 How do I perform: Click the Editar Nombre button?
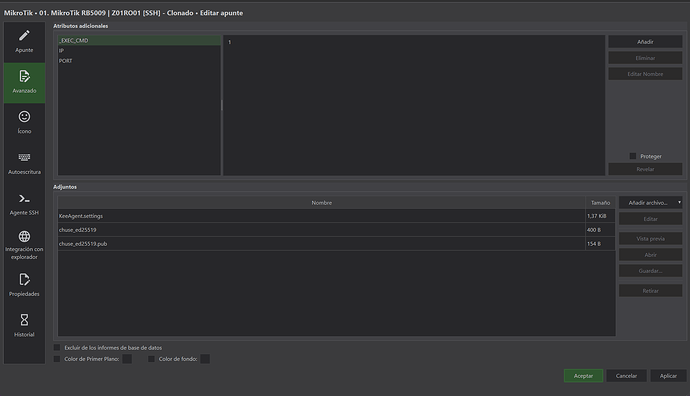(x=645, y=74)
